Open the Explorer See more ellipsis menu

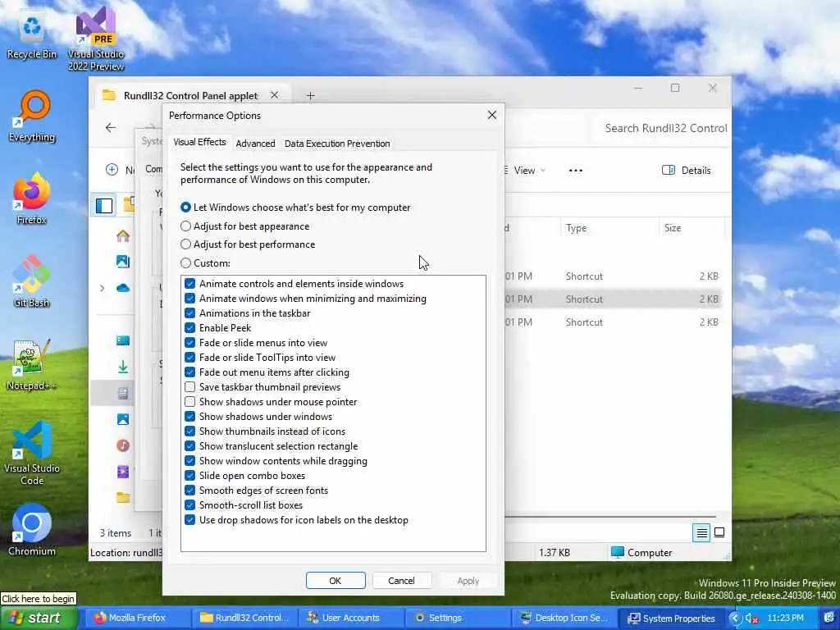[575, 171]
